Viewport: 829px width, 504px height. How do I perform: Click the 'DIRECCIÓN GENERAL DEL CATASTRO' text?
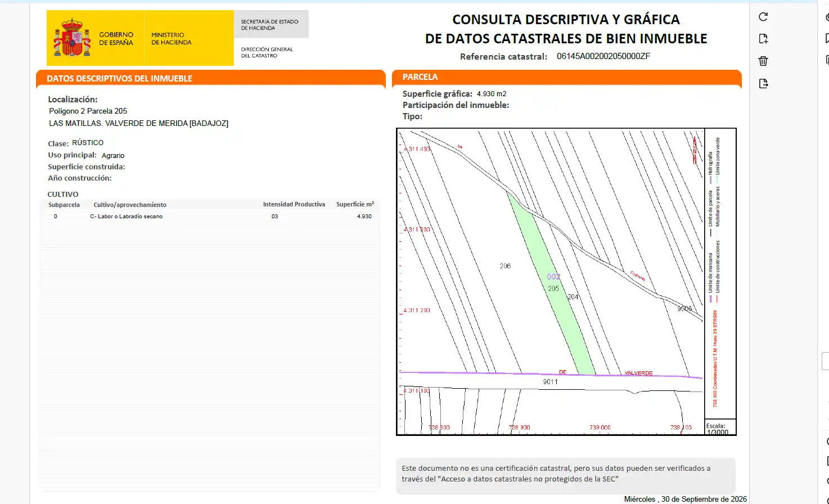pos(267,53)
